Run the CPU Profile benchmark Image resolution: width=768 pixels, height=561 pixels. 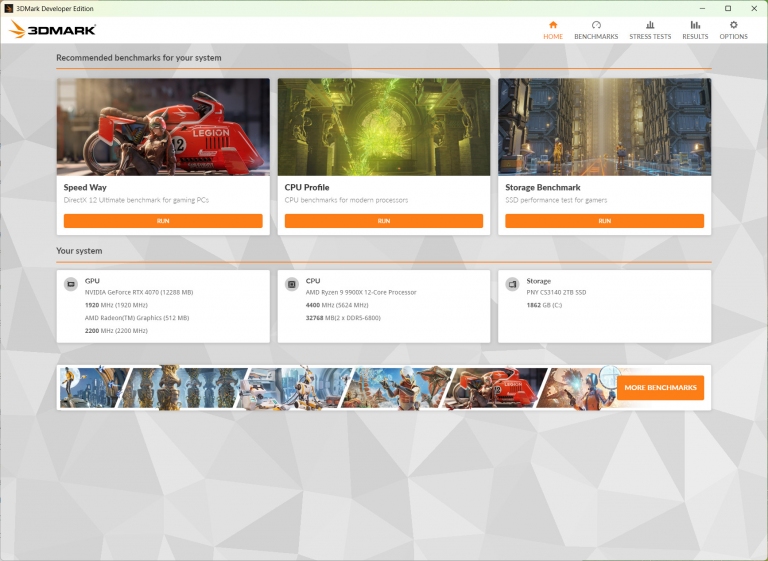384,221
